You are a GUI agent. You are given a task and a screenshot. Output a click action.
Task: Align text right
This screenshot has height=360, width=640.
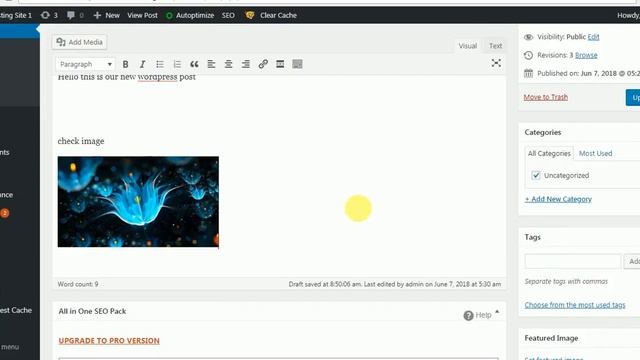click(245, 64)
